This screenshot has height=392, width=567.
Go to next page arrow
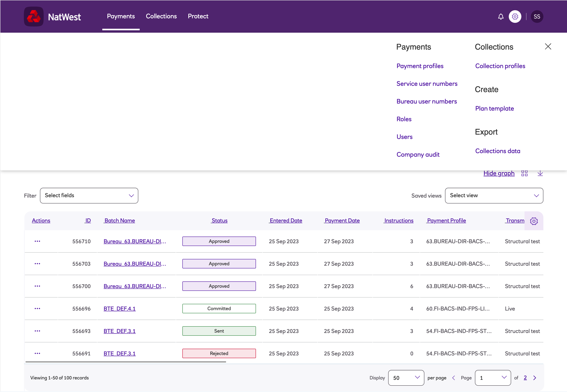535,378
